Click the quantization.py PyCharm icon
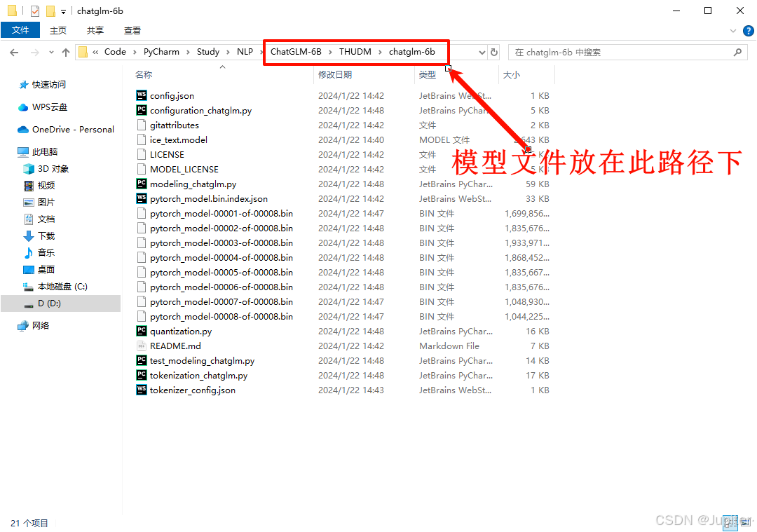 point(142,331)
